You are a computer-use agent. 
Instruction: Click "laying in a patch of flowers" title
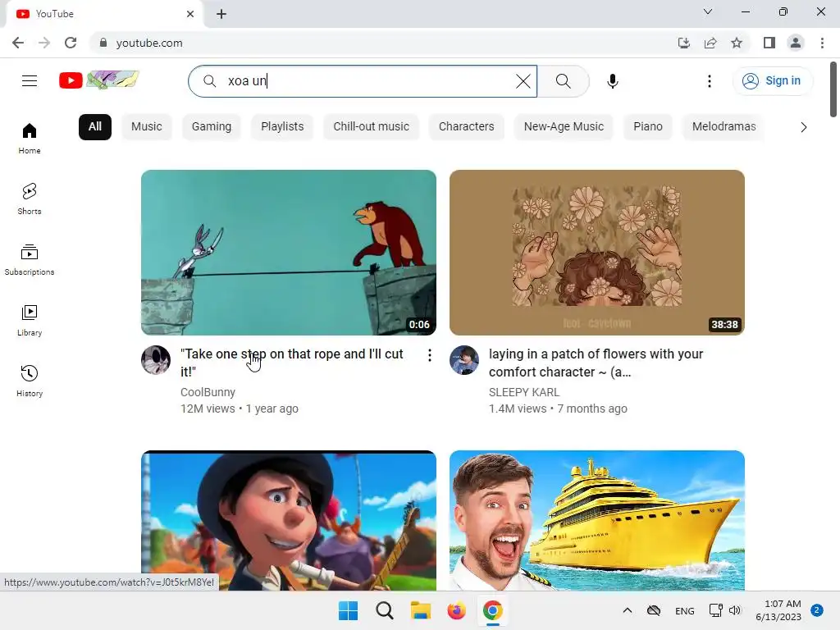[x=596, y=363]
